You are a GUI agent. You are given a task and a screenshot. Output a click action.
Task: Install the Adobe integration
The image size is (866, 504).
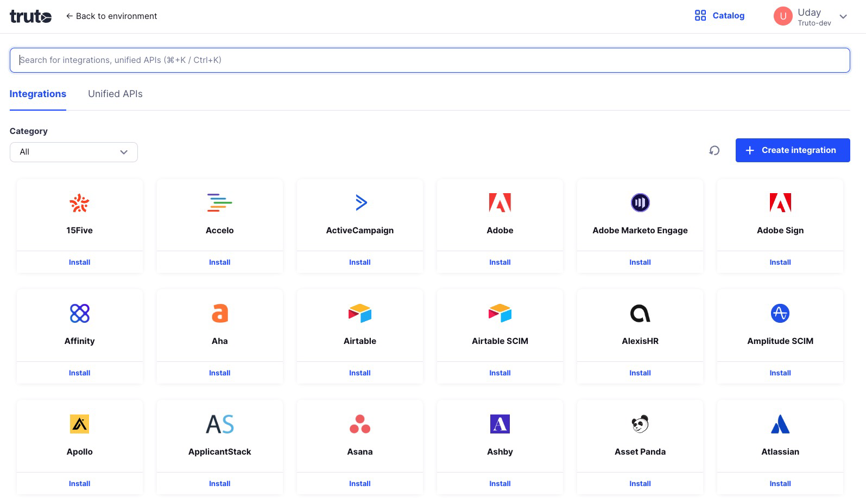point(500,262)
